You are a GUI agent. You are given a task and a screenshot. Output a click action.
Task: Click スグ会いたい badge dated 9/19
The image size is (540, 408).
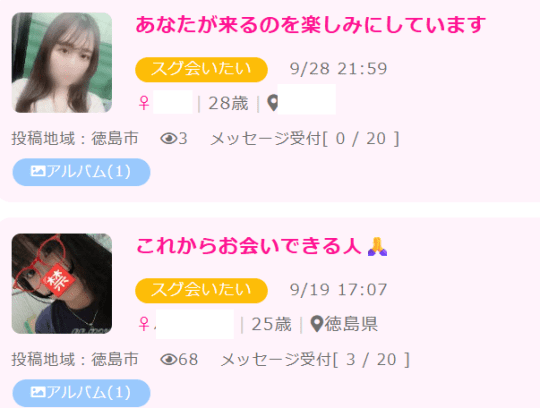click(x=201, y=291)
